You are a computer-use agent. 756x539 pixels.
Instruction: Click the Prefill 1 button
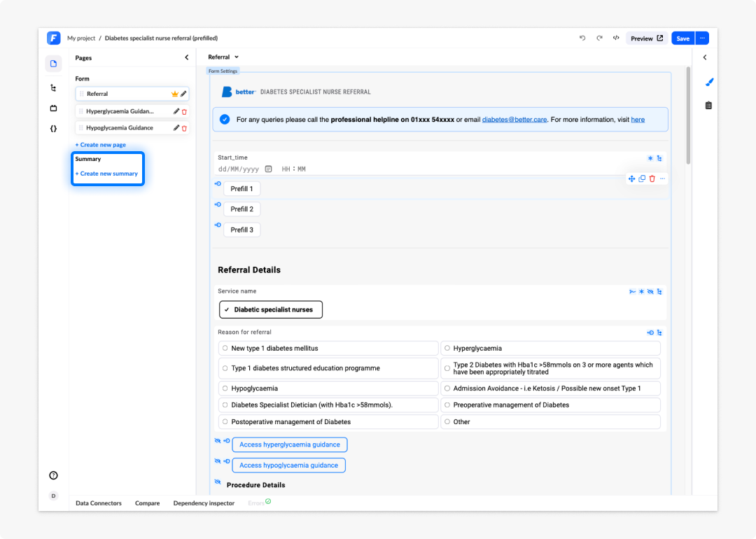tap(241, 189)
